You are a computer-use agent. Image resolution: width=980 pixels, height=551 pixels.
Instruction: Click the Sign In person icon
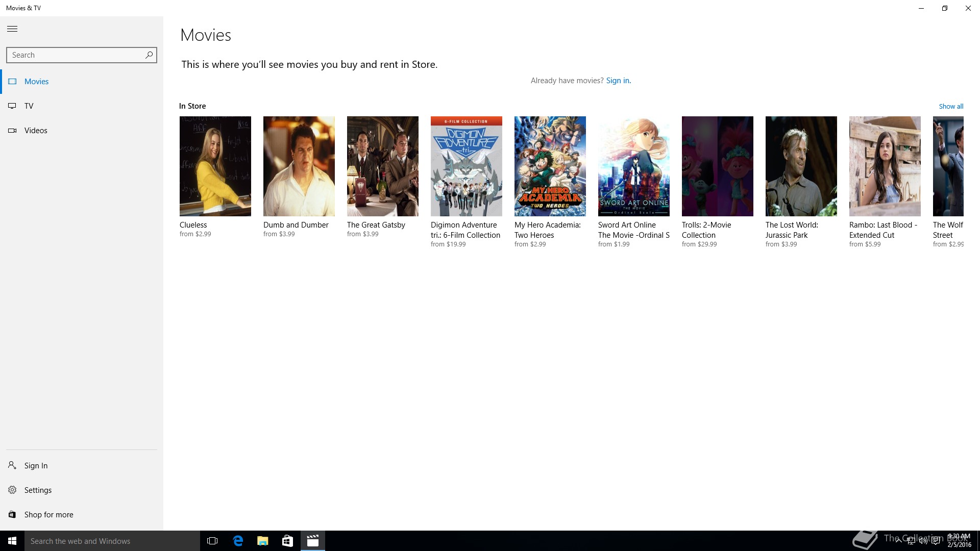pyautogui.click(x=12, y=465)
